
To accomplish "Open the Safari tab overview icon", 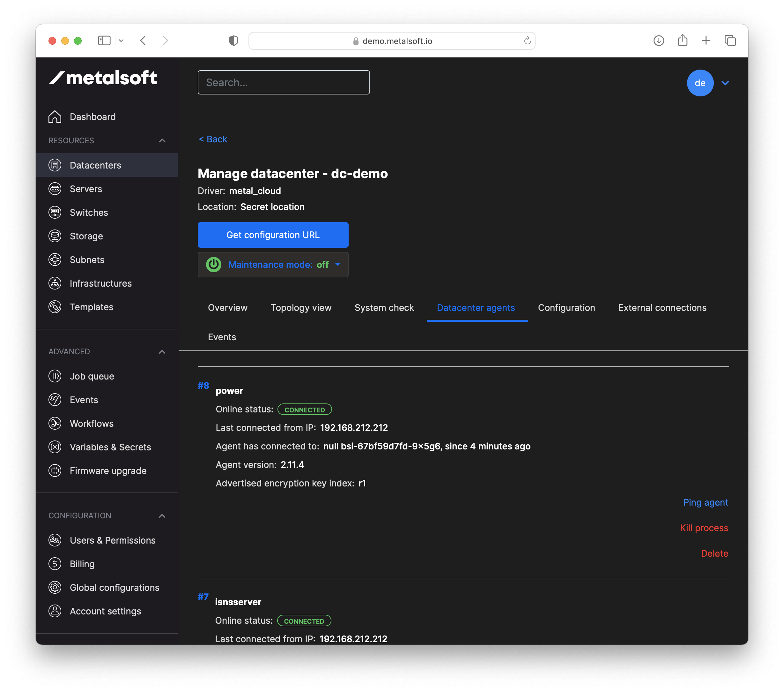I will tap(730, 41).
